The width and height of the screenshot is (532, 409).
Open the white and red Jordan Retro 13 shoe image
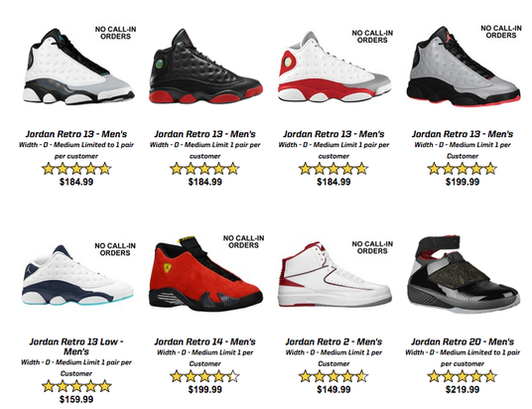(x=334, y=68)
